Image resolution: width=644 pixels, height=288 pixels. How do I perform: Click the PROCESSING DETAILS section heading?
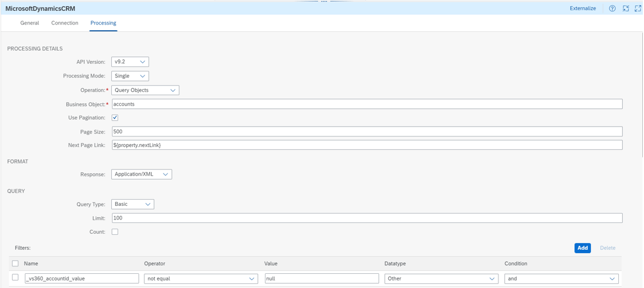pos(35,48)
